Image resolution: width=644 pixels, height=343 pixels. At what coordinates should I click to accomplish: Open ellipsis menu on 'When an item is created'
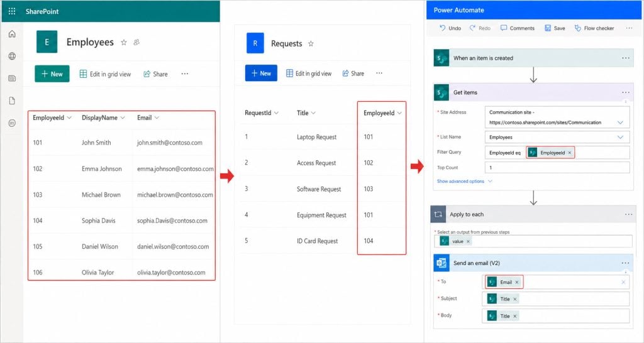tap(626, 58)
